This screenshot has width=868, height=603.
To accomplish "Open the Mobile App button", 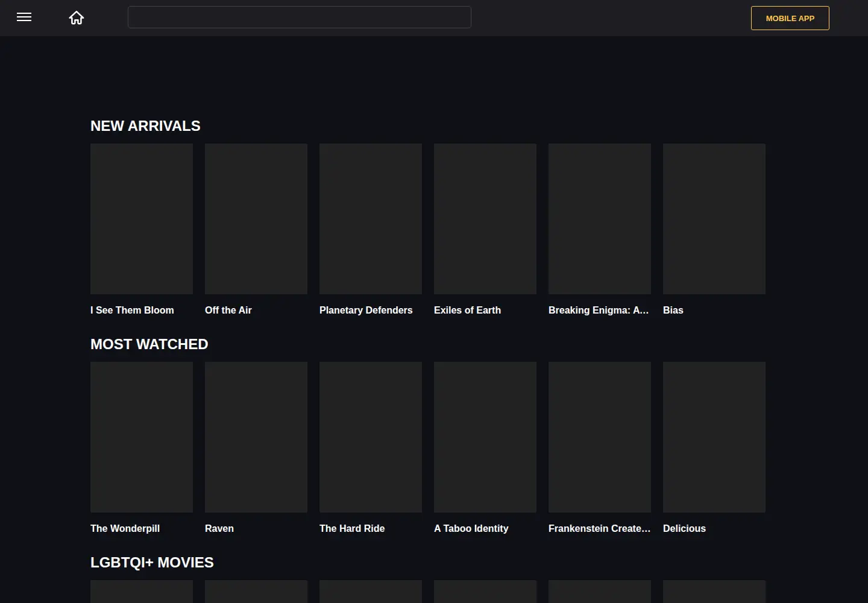I will pyautogui.click(x=790, y=18).
